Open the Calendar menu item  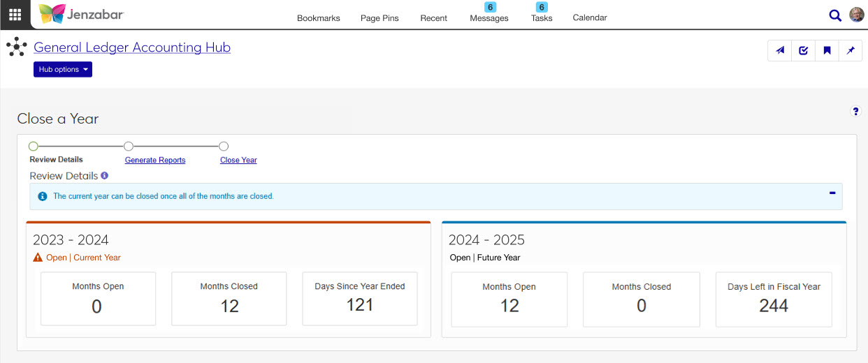[589, 17]
